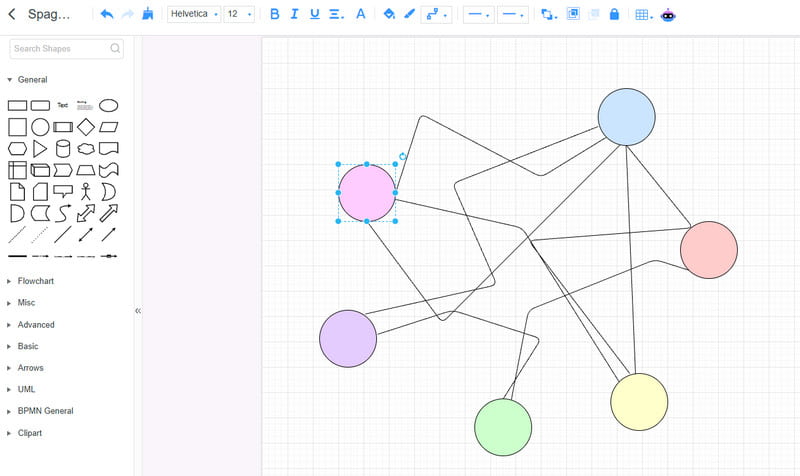The width and height of the screenshot is (800, 476).
Task: Open the fill color bucket
Action: click(x=389, y=14)
